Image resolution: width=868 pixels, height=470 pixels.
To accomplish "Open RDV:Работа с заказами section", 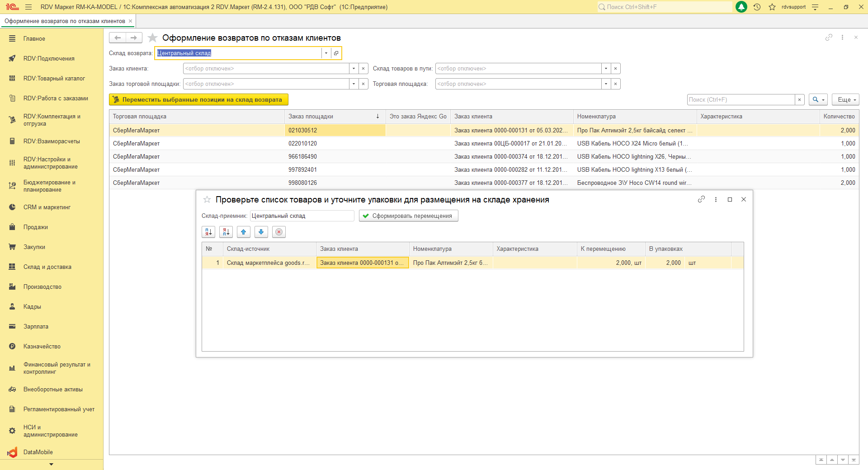I will tap(56, 98).
